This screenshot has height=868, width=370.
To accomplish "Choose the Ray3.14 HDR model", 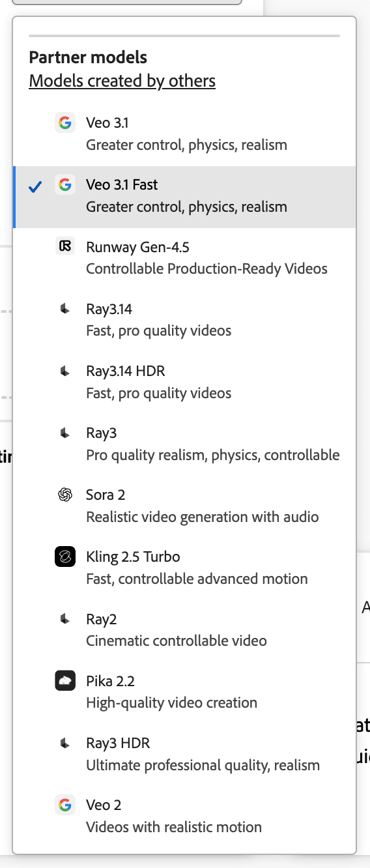I will (184, 383).
